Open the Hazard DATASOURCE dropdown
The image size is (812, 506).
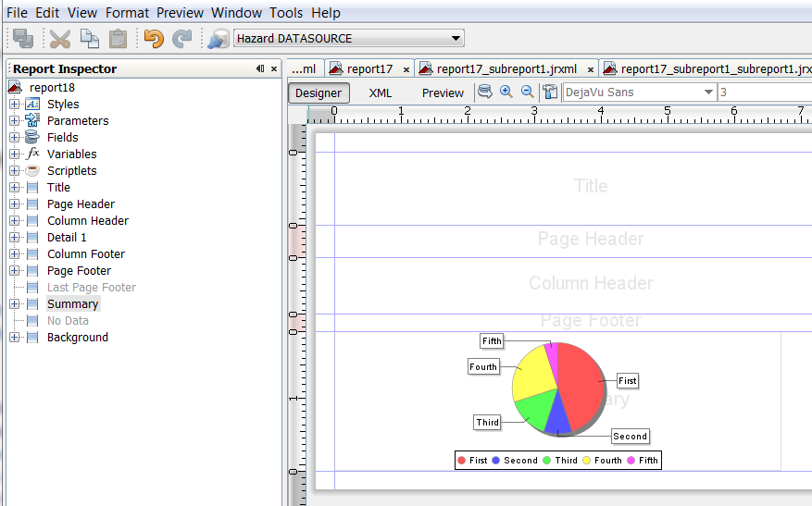[x=455, y=39]
